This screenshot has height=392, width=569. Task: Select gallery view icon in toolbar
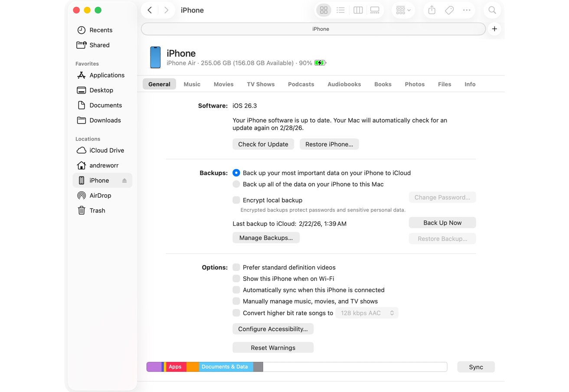tap(375, 10)
